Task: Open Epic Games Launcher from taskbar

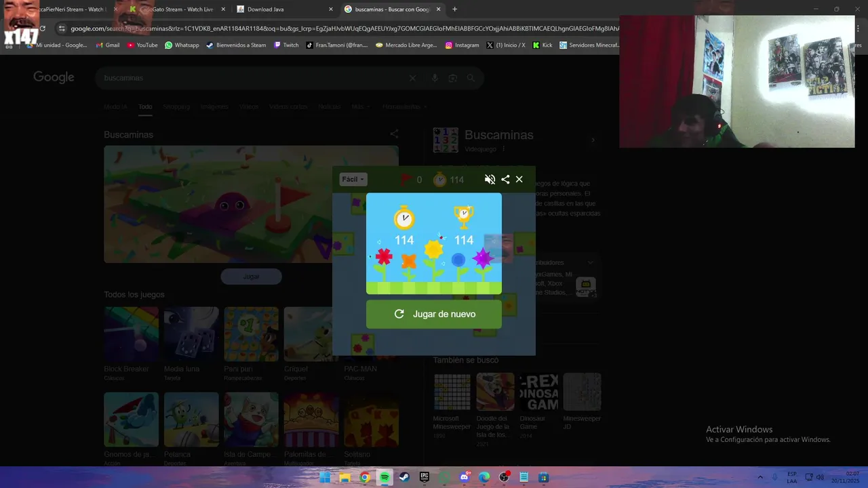Action: point(425,477)
